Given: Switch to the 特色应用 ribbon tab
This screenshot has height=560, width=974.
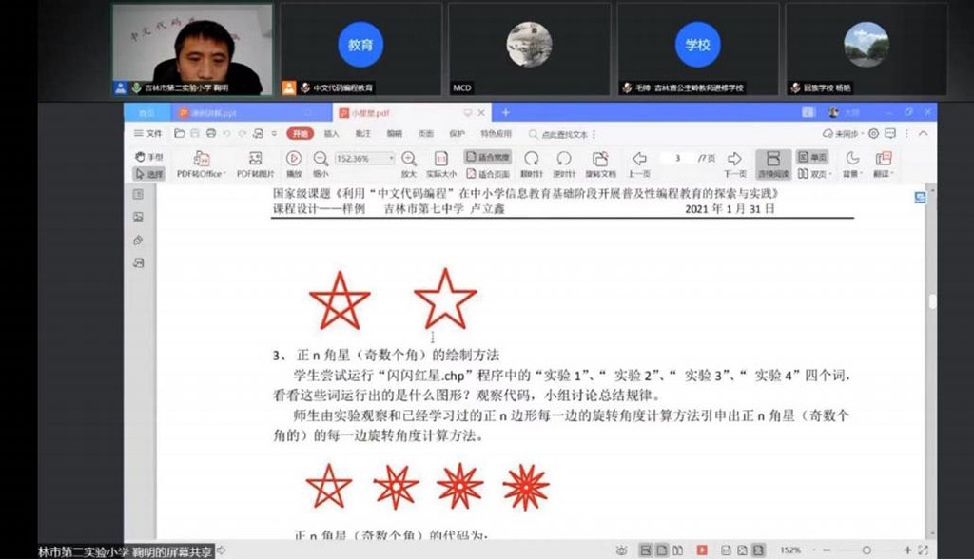Looking at the screenshot, I should 497,133.
